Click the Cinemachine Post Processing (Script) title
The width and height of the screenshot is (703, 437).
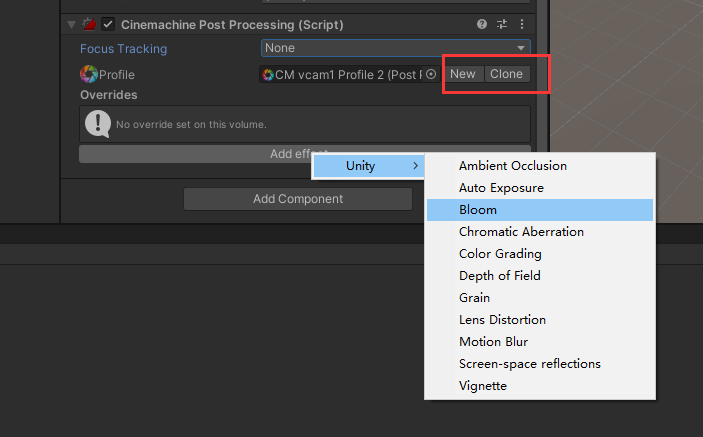point(232,25)
